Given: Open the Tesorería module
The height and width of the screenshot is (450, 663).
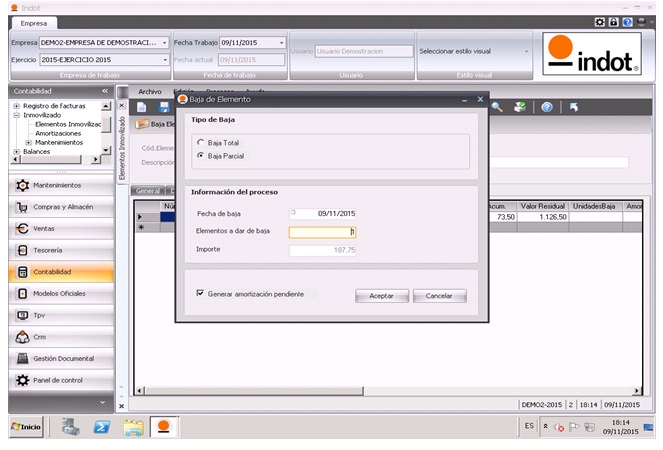Looking at the screenshot, I should point(49,250).
